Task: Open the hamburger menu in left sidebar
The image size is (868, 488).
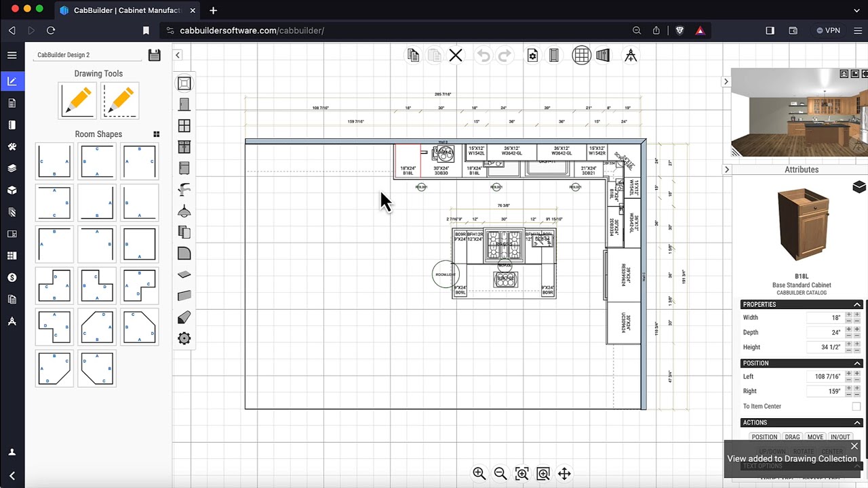Action: pyautogui.click(x=12, y=56)
